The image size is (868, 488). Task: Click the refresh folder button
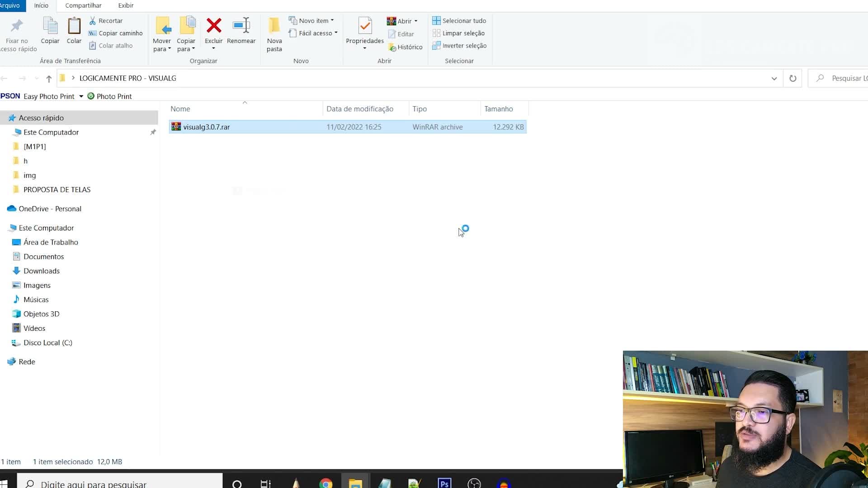click(x=793, y=79)
